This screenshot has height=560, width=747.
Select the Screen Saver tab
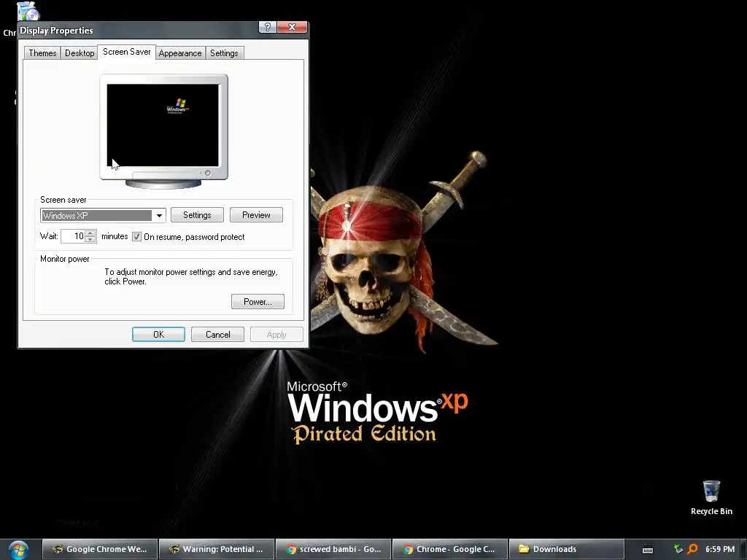(127, 52)
